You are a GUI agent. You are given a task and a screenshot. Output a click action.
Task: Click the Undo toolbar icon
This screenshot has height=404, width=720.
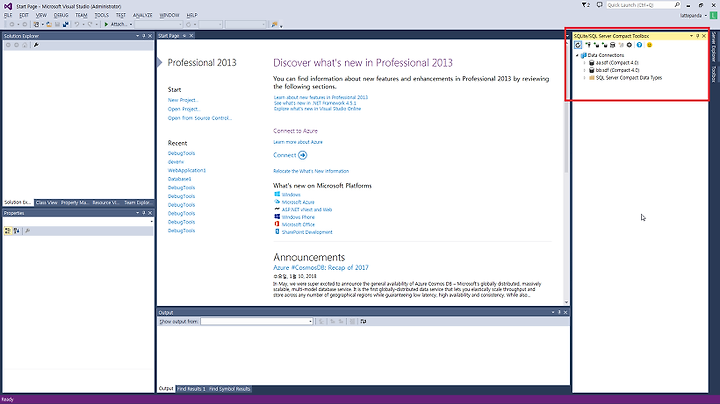tap(77, 24)
